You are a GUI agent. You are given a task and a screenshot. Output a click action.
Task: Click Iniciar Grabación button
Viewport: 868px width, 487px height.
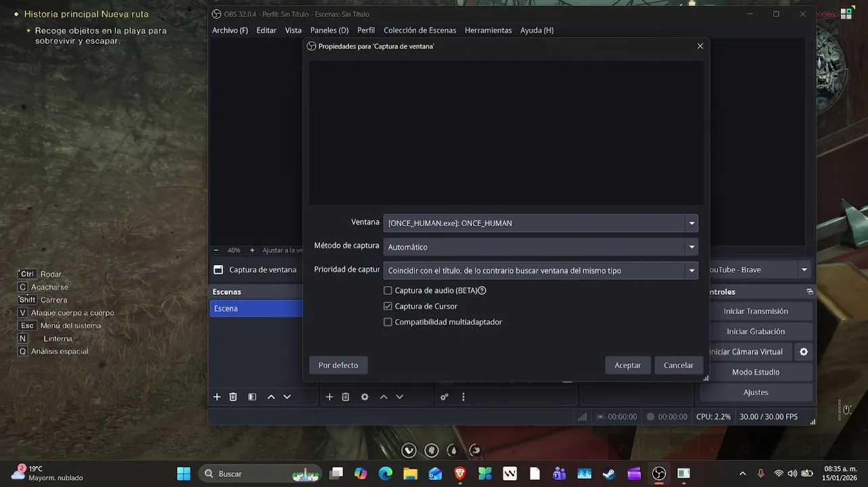756,331
